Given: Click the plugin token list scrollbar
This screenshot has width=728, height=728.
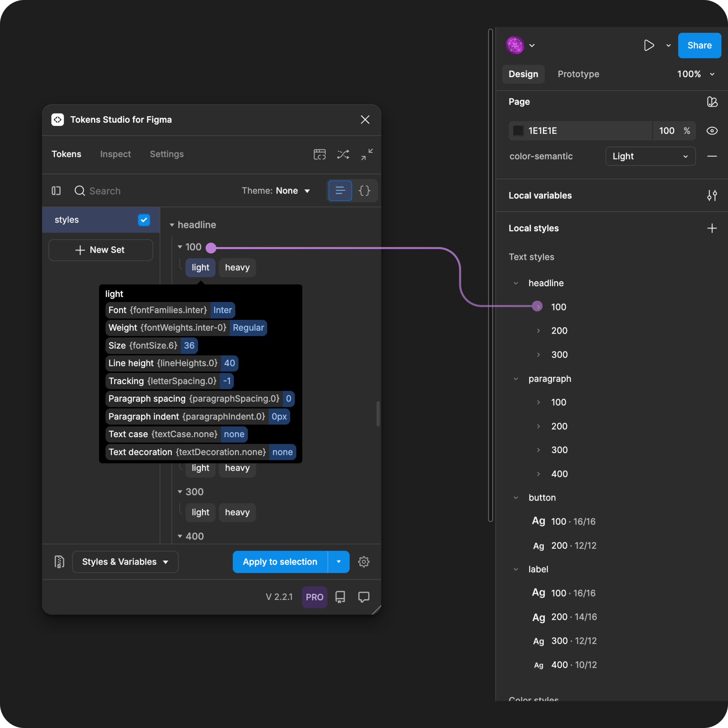Looking at the screenshot, I should 377,414.
